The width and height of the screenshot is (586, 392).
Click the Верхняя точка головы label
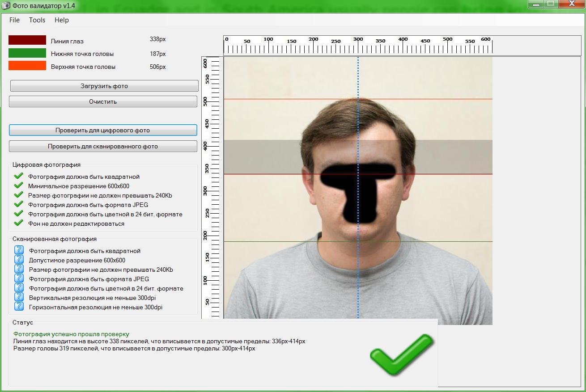83,67
